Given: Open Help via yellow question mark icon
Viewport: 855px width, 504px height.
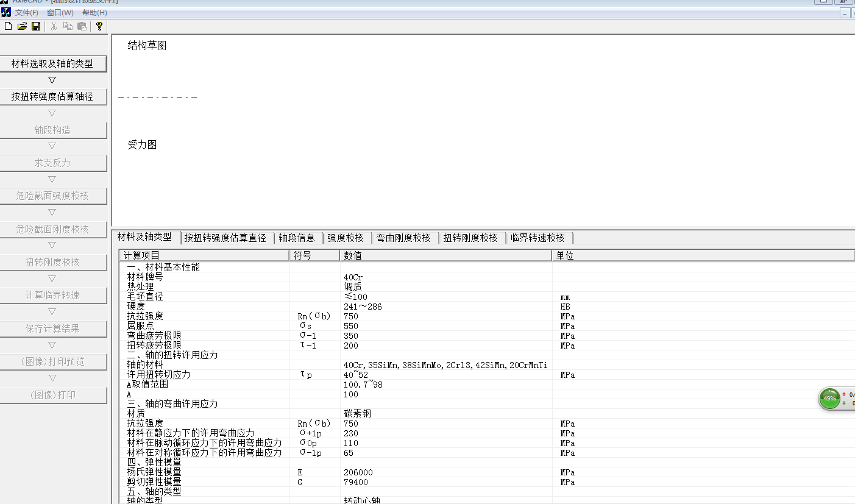Looking at the screenshot, I should 99,26.
